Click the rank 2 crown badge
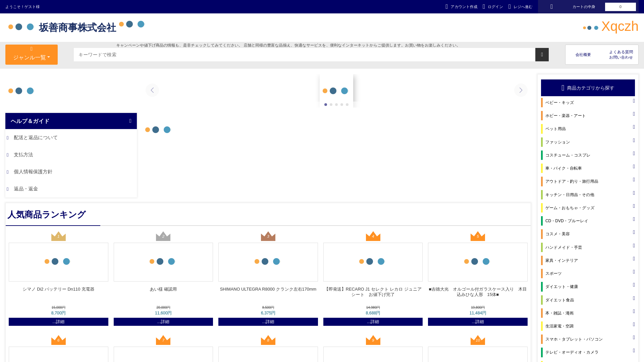Viewport: 644px width, 362px height. coord(163,236)
